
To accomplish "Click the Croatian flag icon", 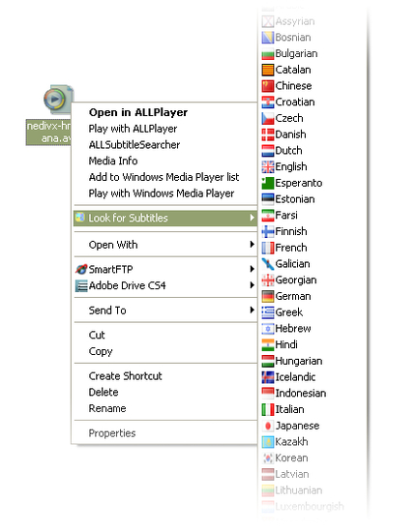I will 268,103.
